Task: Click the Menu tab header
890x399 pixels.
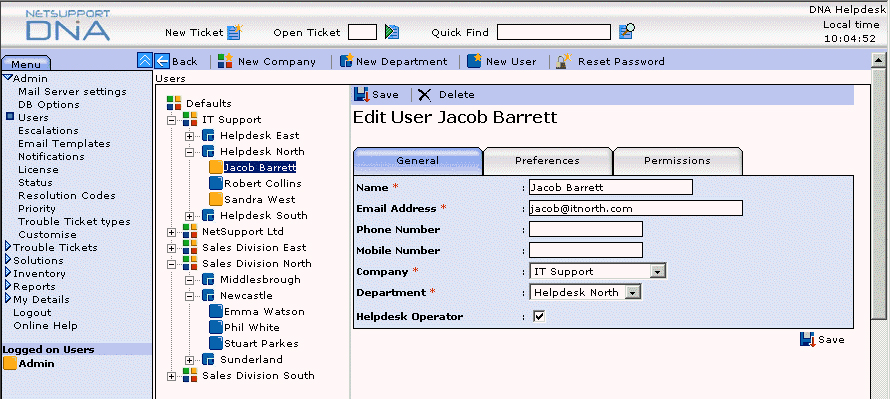Action: [x=26, y=64]
